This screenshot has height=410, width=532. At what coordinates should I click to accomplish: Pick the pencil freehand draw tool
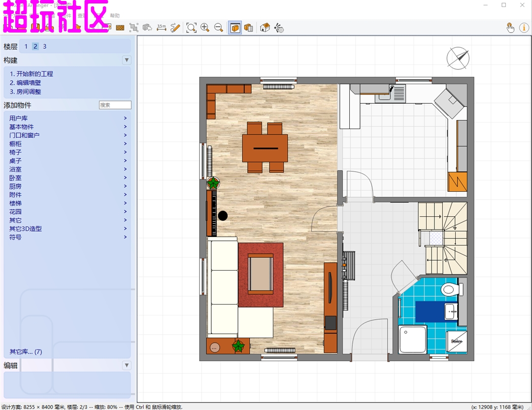175,28
